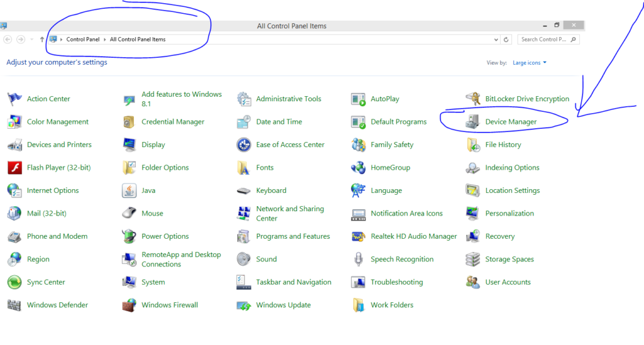Screen dimensions: 644x345
Task: Open the Taskbar and Navigation link
Action: pyautogui.click(x=294, y=282)
